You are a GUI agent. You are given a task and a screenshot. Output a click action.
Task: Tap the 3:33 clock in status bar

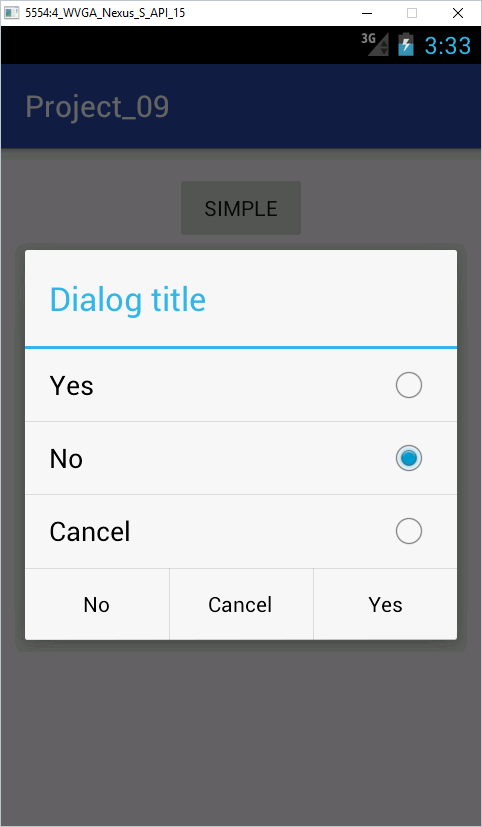[x=448, y=46]
